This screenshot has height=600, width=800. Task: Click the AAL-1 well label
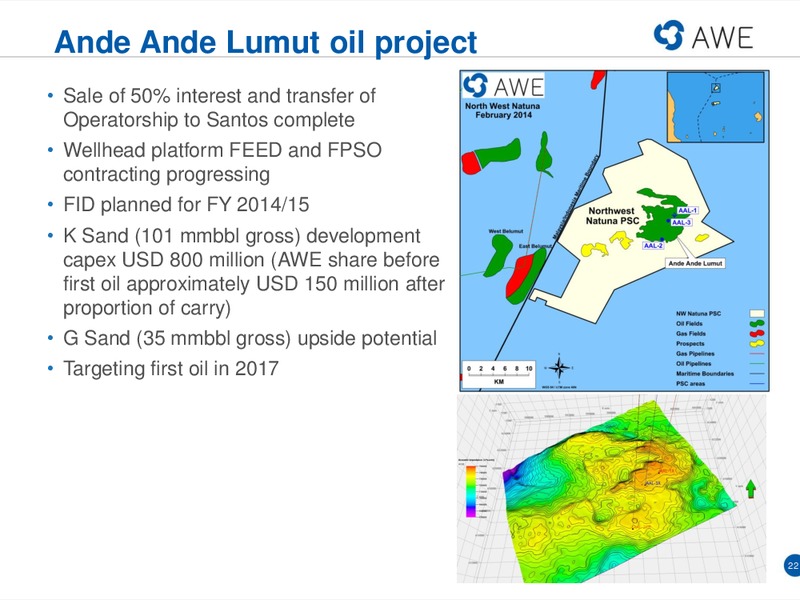click(x=687, y=210)
